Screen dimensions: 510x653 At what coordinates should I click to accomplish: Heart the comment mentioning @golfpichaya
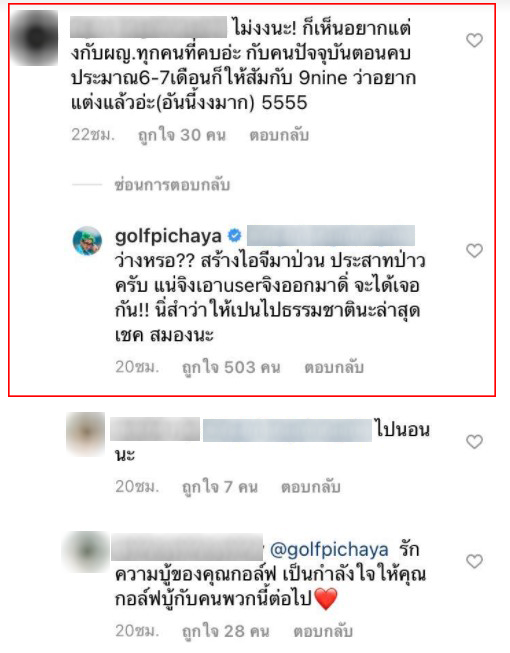[474, 561]
